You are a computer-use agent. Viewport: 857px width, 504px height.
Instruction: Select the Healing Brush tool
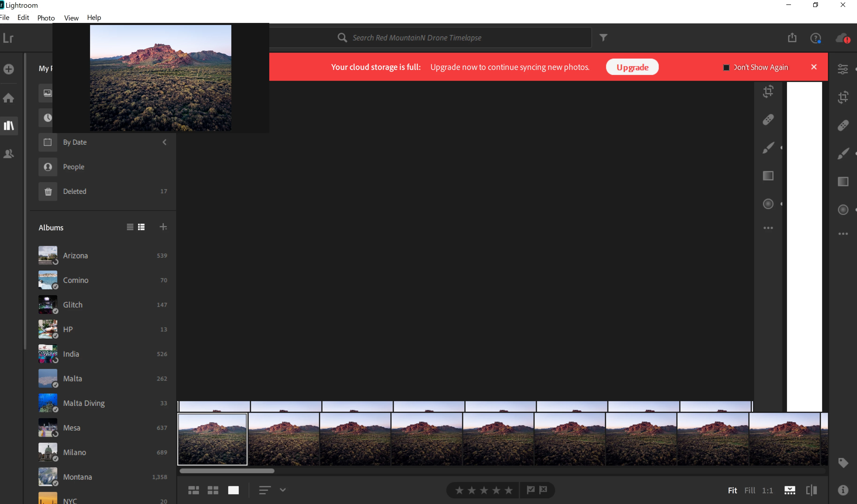point(843,125)
